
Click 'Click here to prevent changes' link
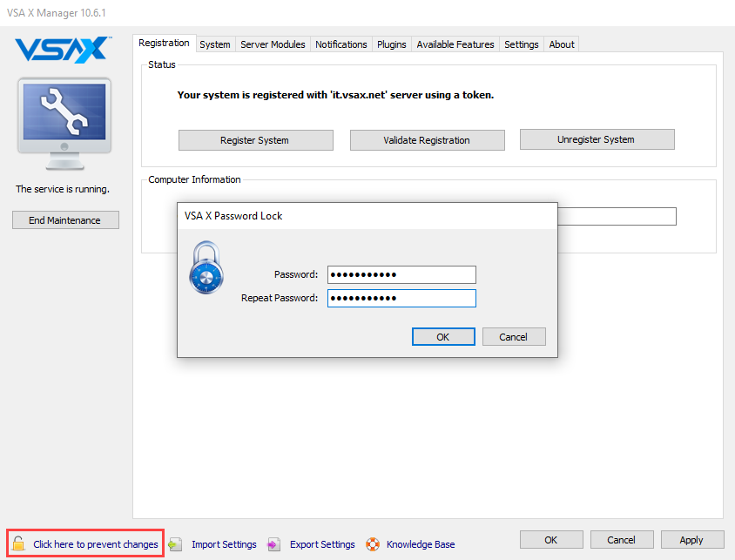(x=96, y=544)
